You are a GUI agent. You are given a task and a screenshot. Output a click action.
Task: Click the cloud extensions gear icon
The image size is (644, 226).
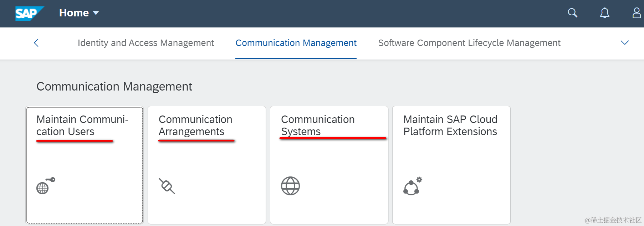(x=413, y=186)
